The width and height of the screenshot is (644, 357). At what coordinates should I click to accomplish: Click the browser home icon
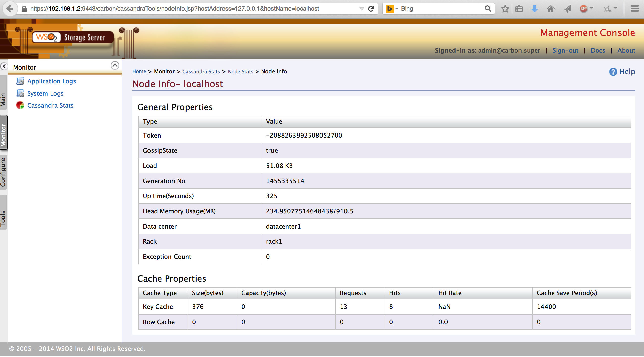[551, 9]
